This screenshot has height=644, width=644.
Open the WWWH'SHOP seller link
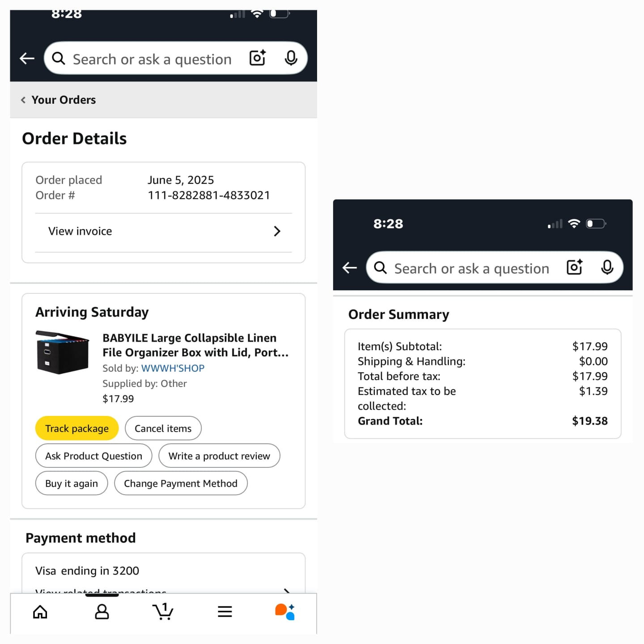pos(173,368)
